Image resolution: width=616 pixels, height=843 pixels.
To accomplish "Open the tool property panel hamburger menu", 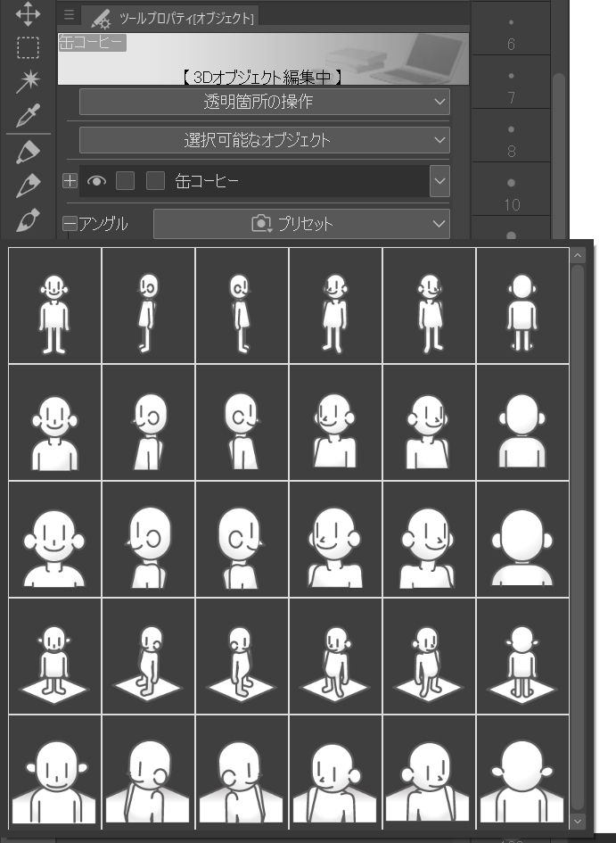I will coord(70,15).
